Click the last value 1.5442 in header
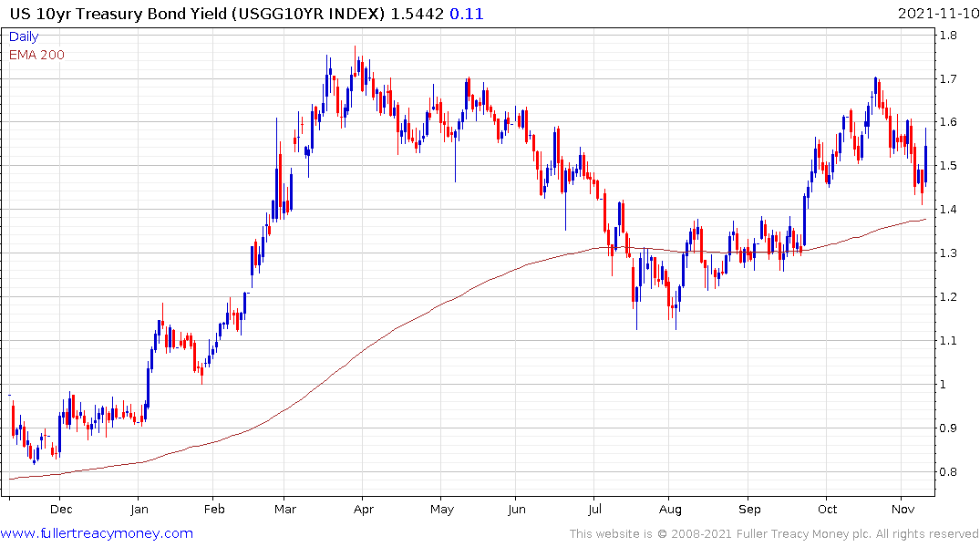 click(x=417, y=14)
